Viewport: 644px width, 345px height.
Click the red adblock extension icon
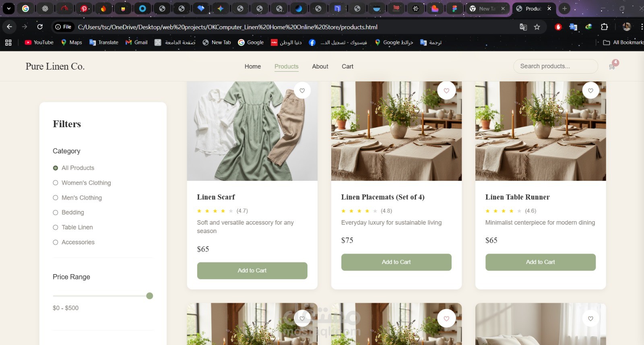[558, 27]
